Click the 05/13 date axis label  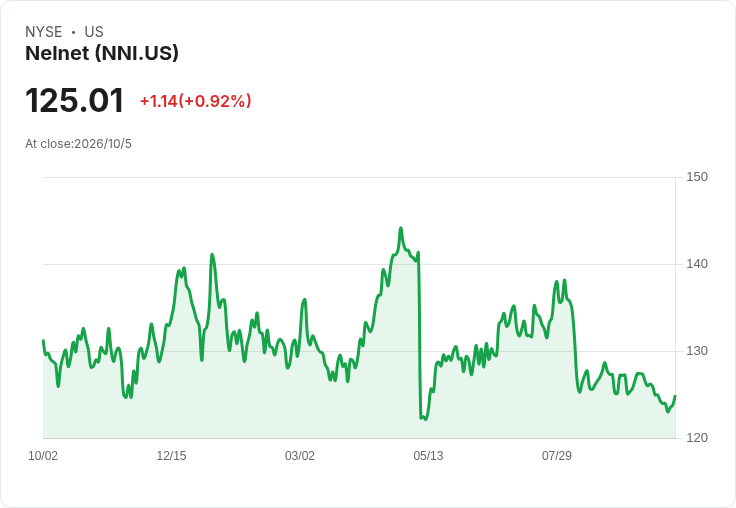(428, 456)
